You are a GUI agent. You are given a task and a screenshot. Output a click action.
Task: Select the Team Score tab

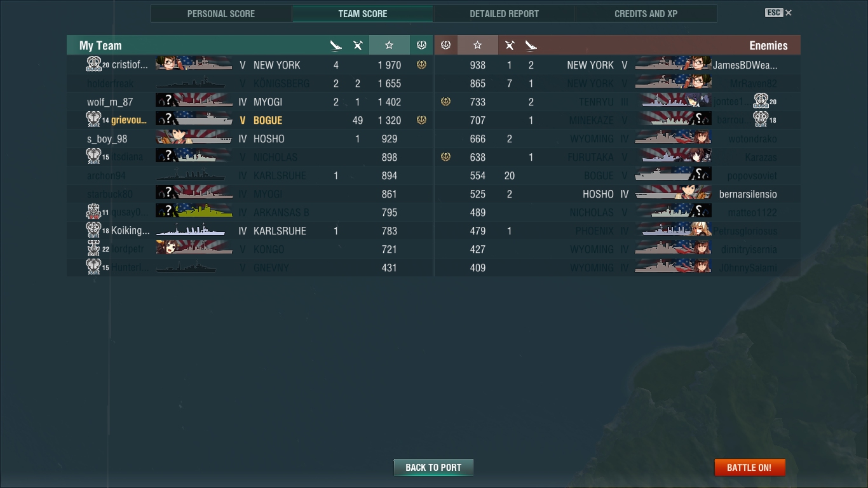point(363,14)
